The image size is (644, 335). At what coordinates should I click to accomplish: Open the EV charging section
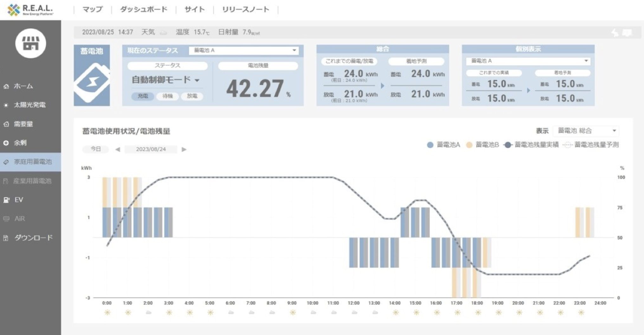point(18,200)
